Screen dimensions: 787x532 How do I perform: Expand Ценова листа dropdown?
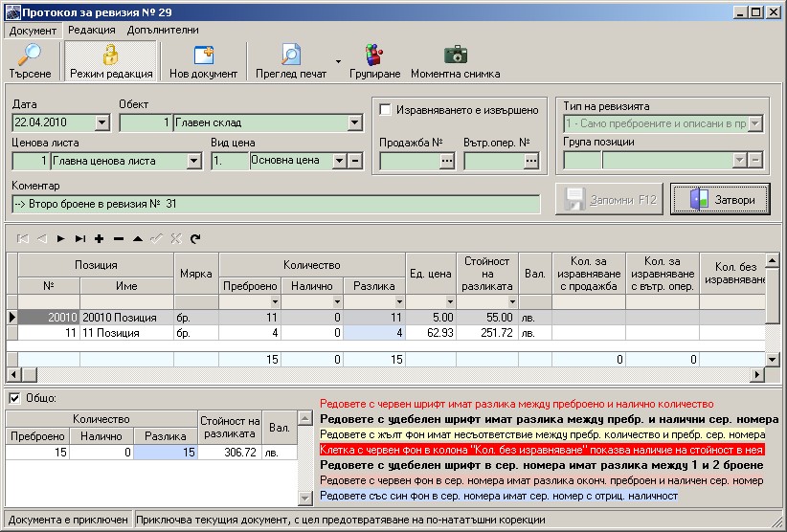click(193, 161)
